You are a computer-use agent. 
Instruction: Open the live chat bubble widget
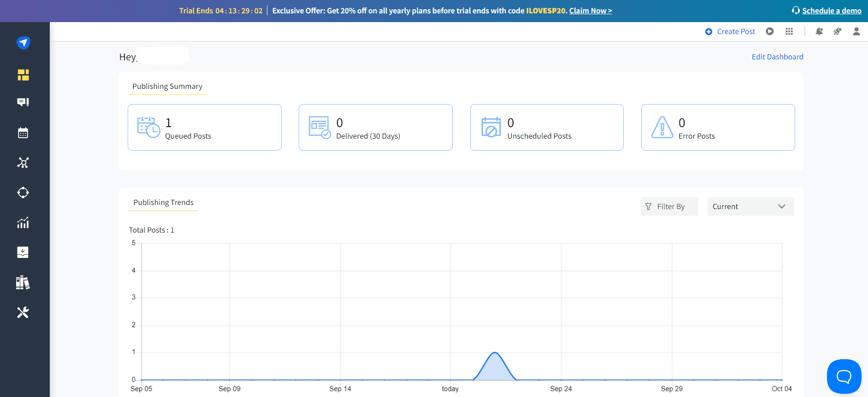(844, 376)
